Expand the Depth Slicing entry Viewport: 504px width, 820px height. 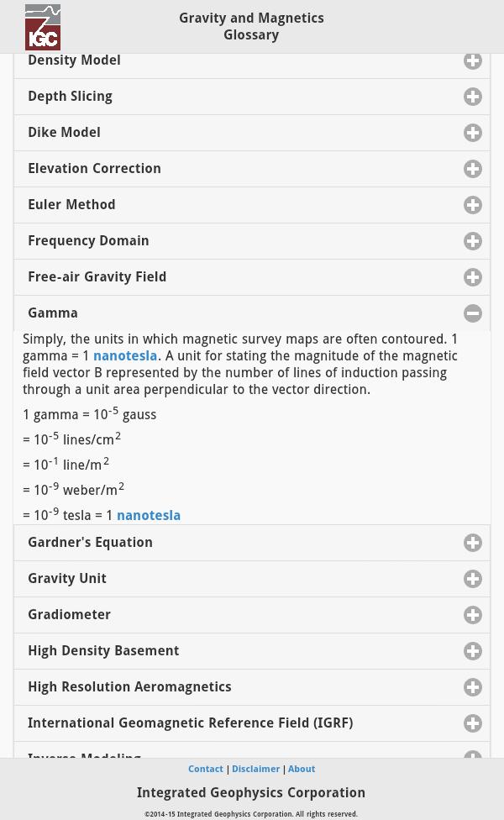473,96
